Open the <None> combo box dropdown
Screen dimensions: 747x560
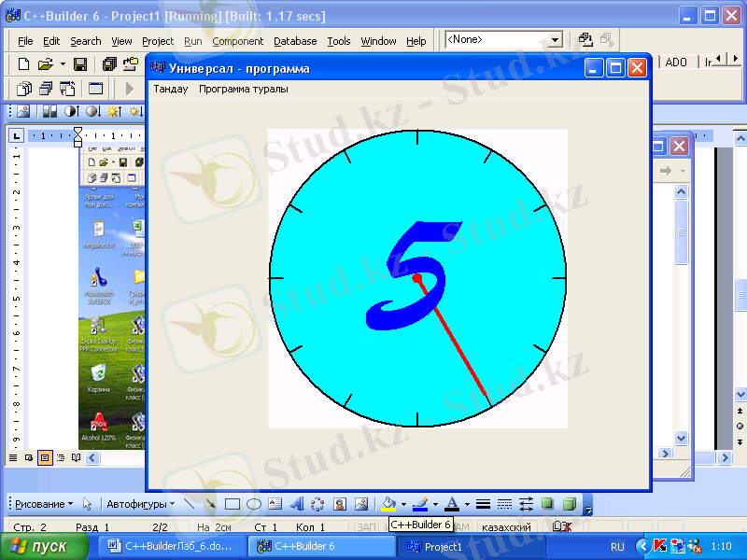tap(556, 40)
